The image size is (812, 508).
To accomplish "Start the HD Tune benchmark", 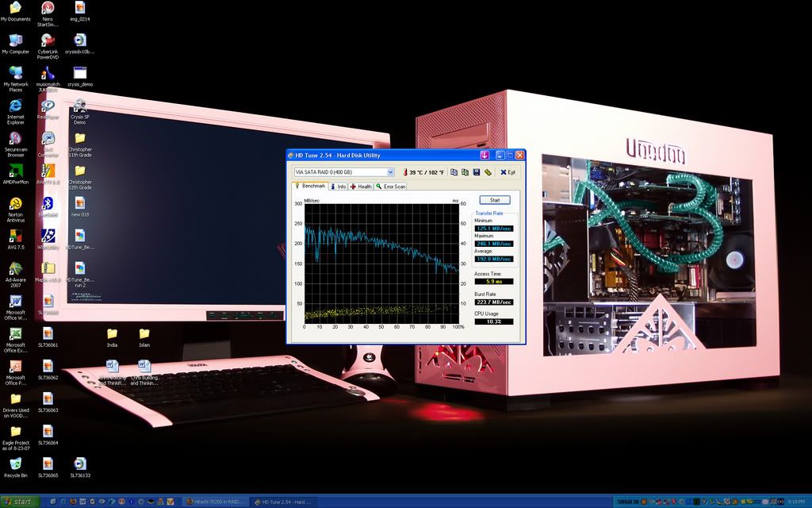I will [x=495, y=200].
